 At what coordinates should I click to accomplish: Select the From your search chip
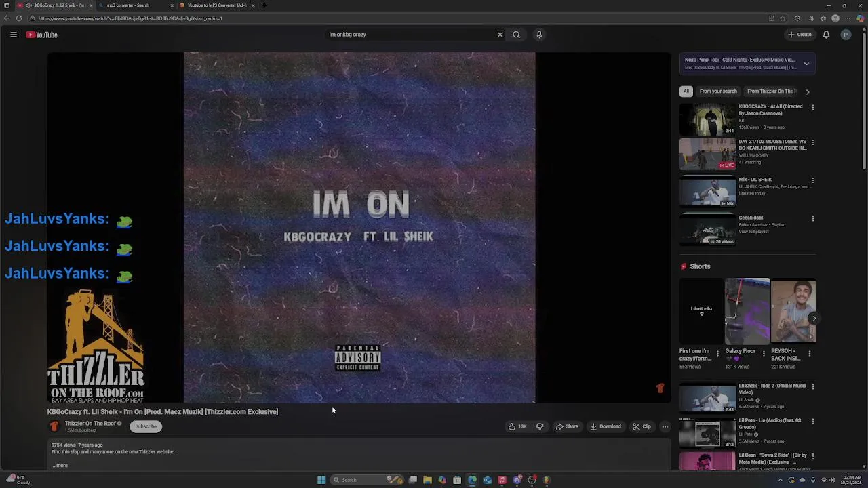(718, 91)
